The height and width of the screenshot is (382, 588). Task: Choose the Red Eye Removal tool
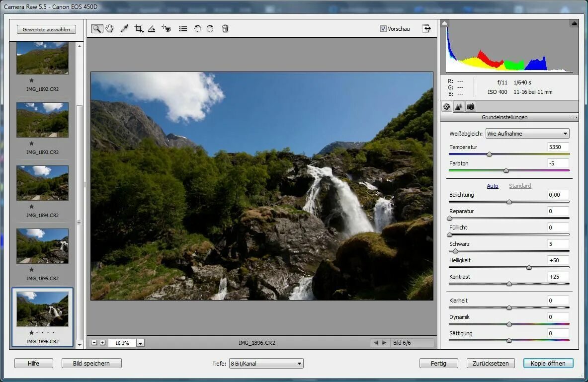point(167,28)
